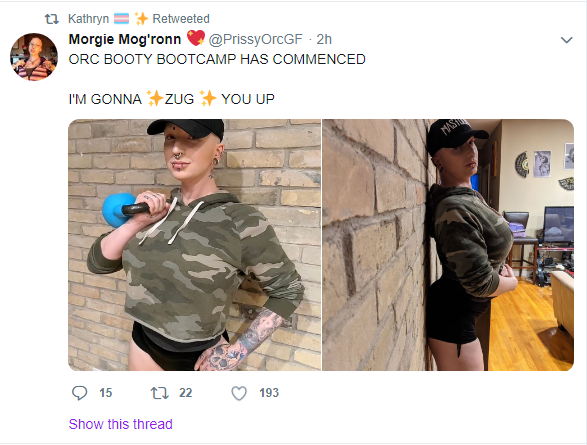Viewport: 587px width, 445px height.
Task: Visit Kathryn's profile from the retweet header
Action: (x=88, y=19)
